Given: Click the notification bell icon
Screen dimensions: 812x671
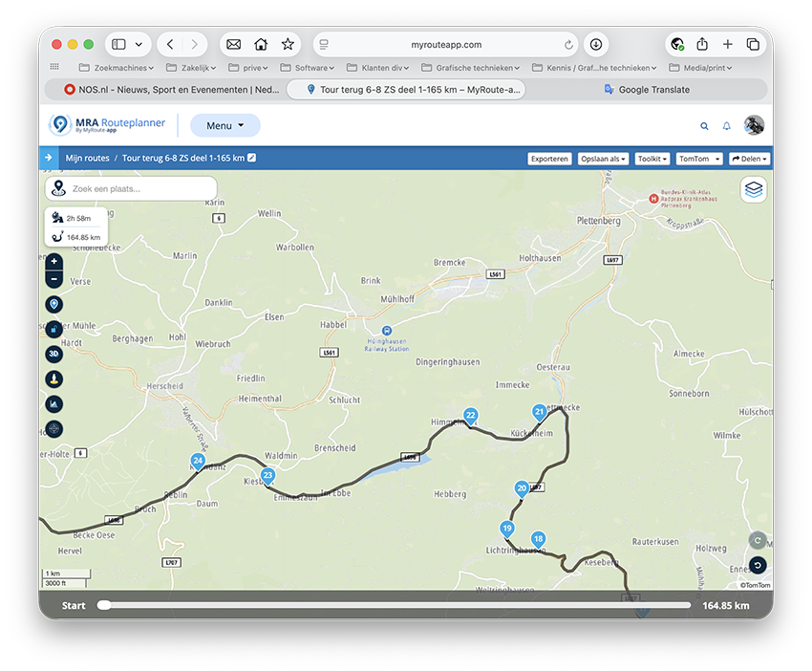Looking at the screenshot, I should click(727, 126).
